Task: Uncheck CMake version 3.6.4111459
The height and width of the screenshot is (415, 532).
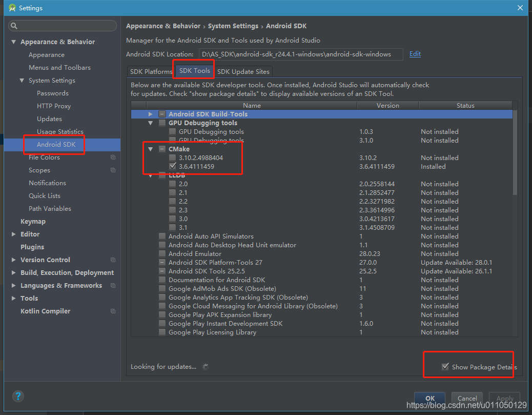Action: [172, 166]
